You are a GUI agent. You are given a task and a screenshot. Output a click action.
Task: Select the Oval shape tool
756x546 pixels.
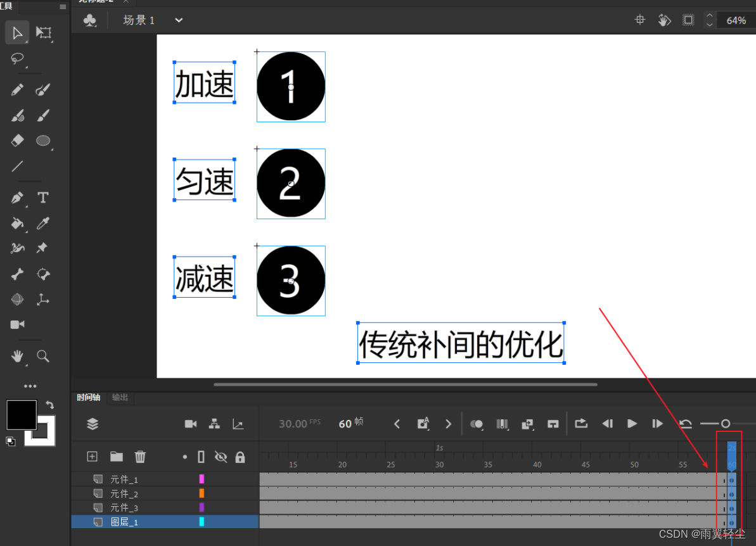[x=43, y=141]
